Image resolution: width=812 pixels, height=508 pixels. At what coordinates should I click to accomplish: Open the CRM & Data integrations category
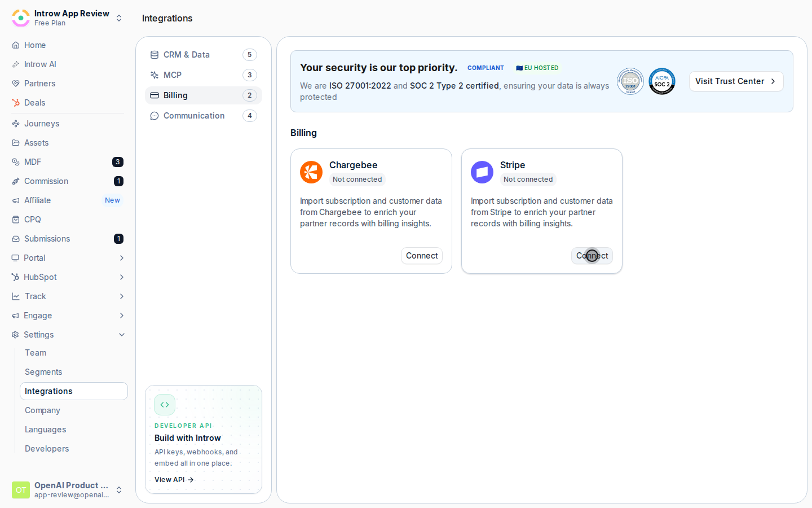tap(204, 55)
